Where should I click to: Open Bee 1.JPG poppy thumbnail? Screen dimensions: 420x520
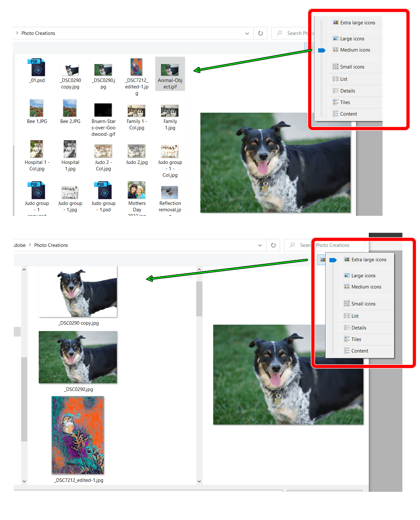pos(36,108)
